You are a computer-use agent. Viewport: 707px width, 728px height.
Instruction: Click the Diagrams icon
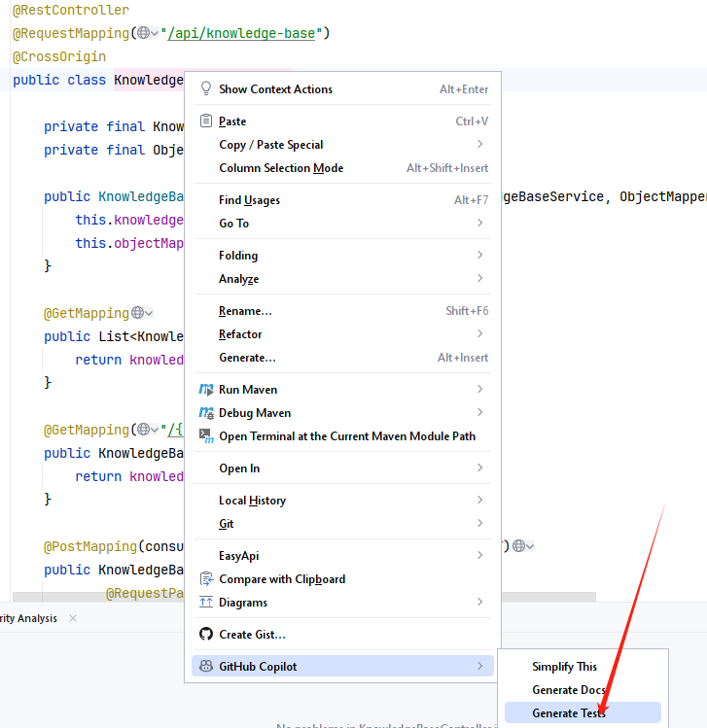click(206, 603)
